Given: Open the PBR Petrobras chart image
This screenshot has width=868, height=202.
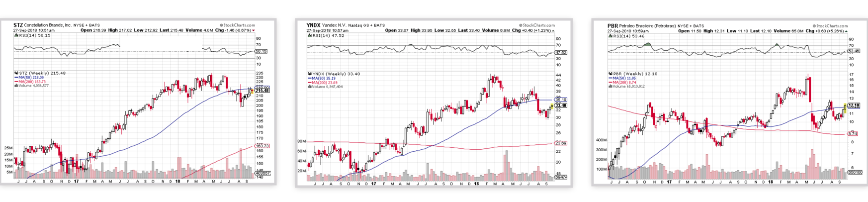Looking at the screenshot, I should point(730,102).
